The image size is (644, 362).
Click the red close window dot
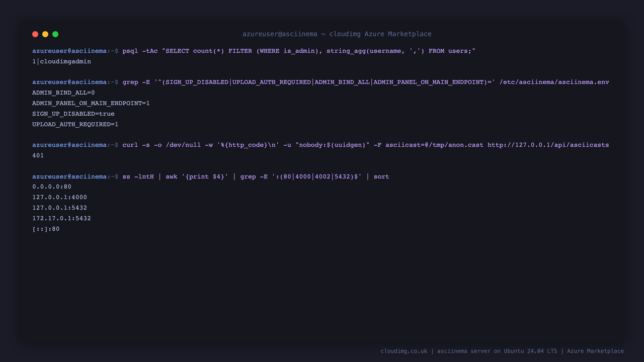pos(35,34)
